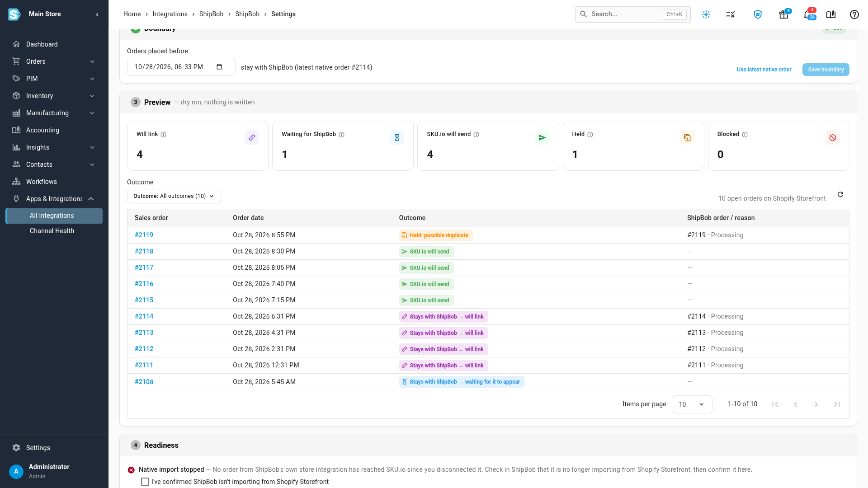Go to next page of orders
Image resolution: width=868 pixels, height=488 pixels.
tap(816, 404)
